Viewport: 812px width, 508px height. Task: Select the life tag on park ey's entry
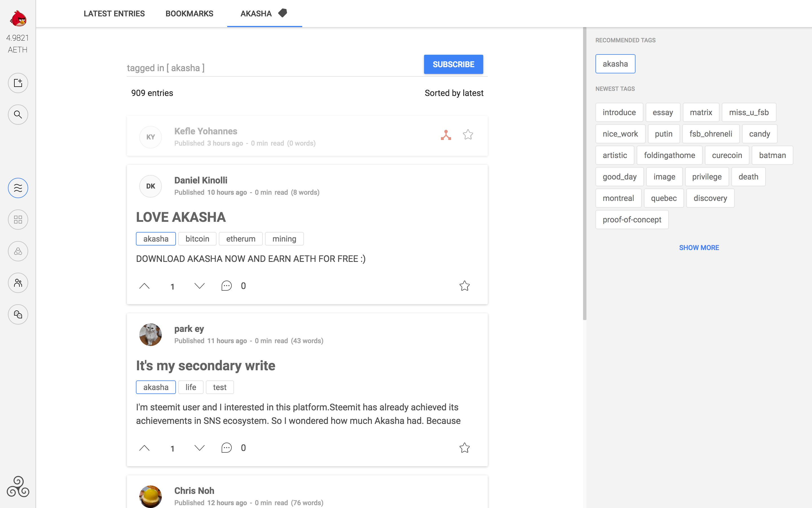[x=191, y=387]
